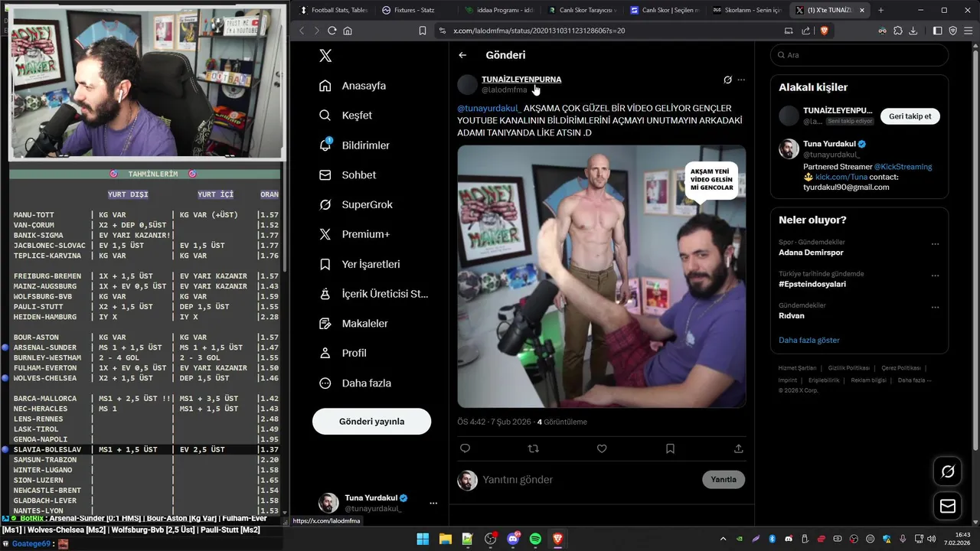Open account menu dots beside Tuna Yurdakul
Viewport: 980px width, 551px height.
tap(433, 503)
